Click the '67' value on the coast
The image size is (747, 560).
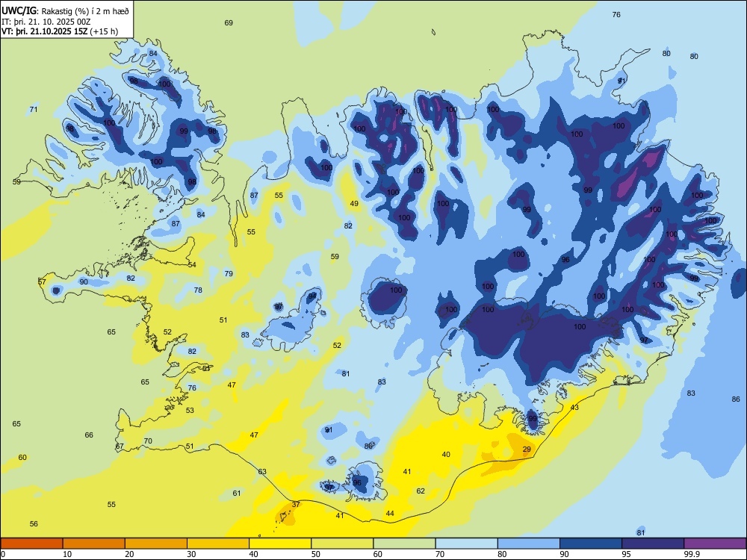120,447
